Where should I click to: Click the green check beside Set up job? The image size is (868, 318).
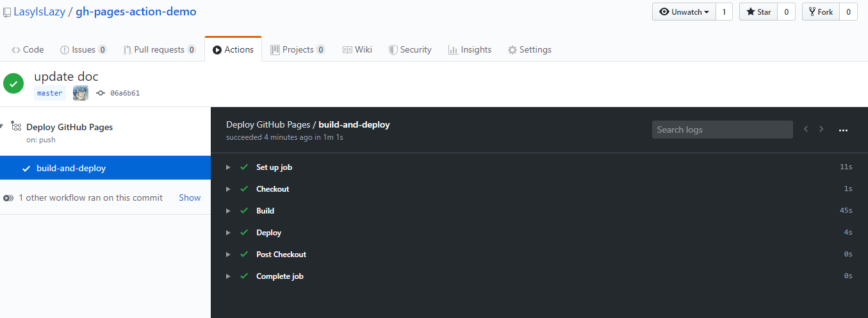244,167
